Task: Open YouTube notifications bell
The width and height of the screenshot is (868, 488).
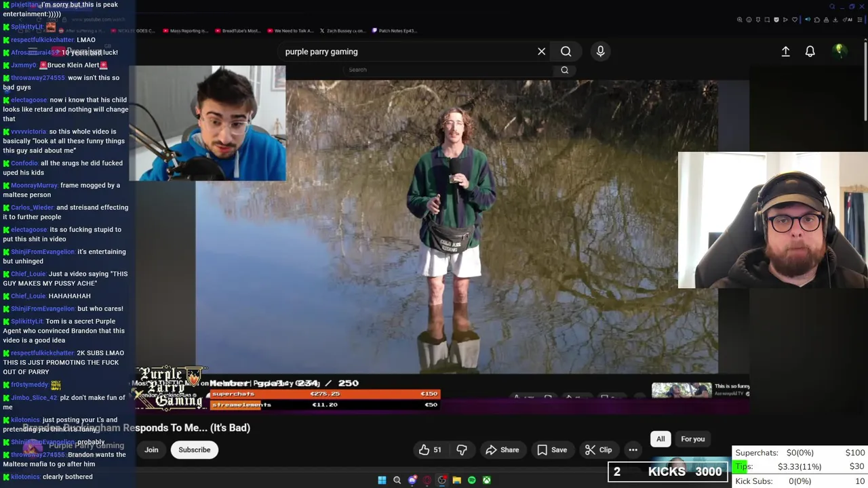Action: click(810, 52)
